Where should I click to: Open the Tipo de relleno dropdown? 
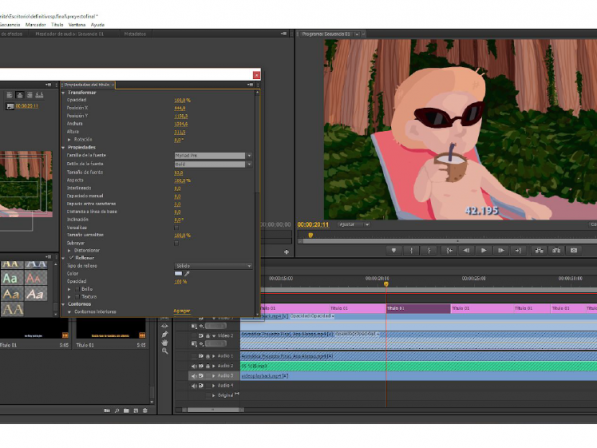(213, 266)
